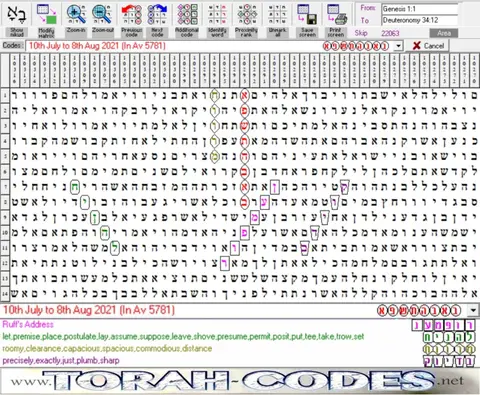480x395 pixels.
Task: Select the purple 'precisely,exactly,just' code entry
Action: point(61,361)
